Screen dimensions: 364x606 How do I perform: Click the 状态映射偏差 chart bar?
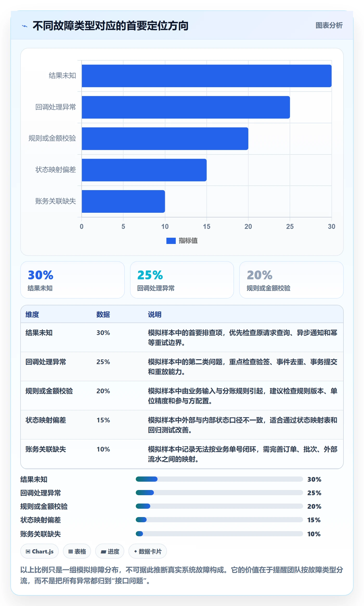144,170
